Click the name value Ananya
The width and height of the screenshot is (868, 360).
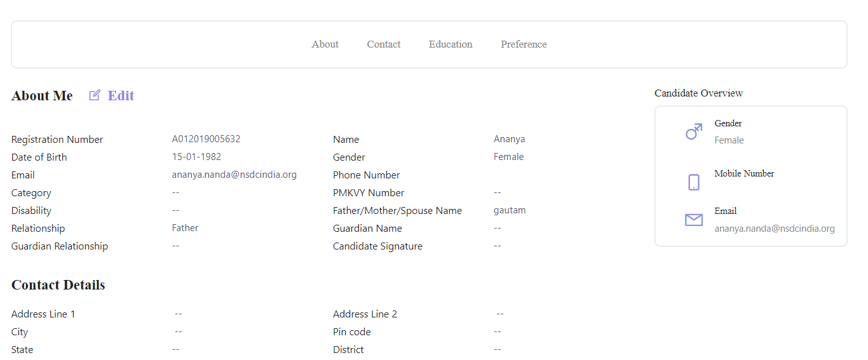(509, 139)
